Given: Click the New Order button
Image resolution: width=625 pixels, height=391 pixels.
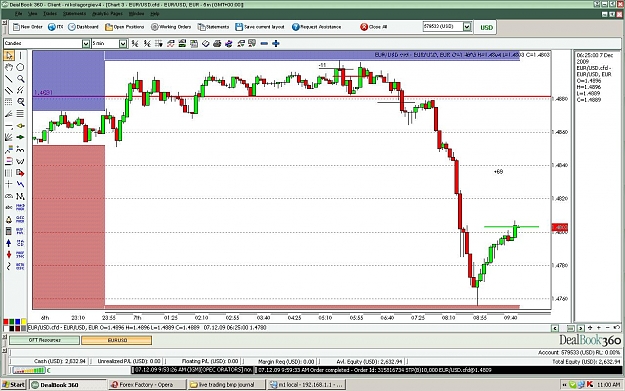Looking at the screenshot, I should coord(28,27).
